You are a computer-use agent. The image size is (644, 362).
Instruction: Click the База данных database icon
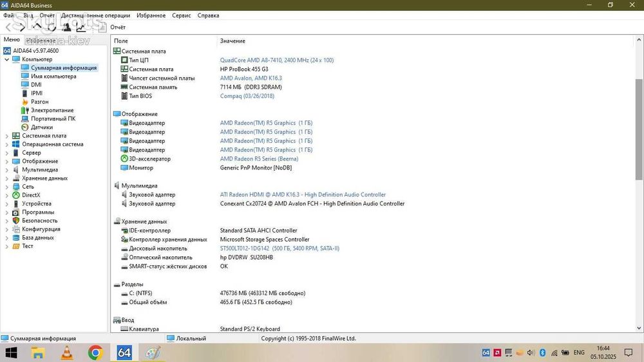point(15,238)
